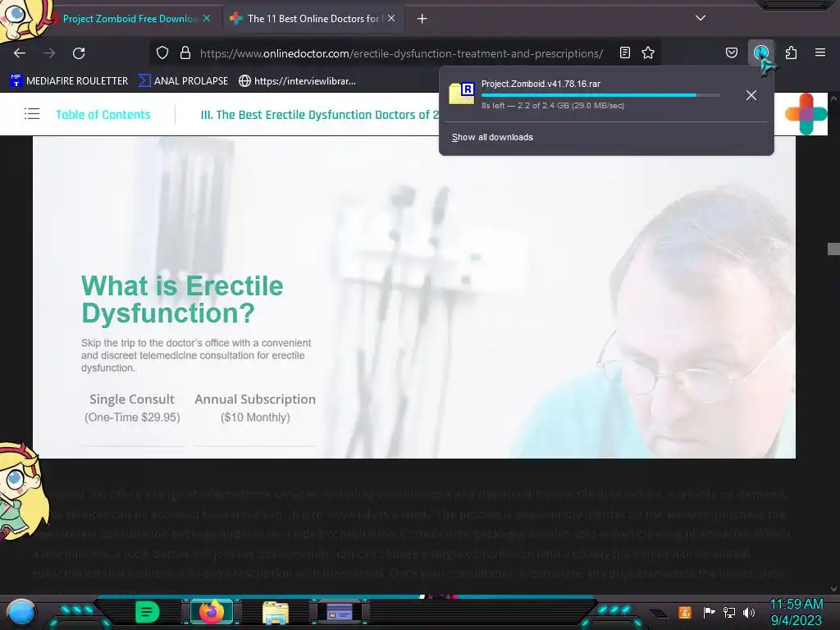The width and height of the screenshot is (840, 630).
Task: Click the colorful plus site logo
Action: click(806, 113)
